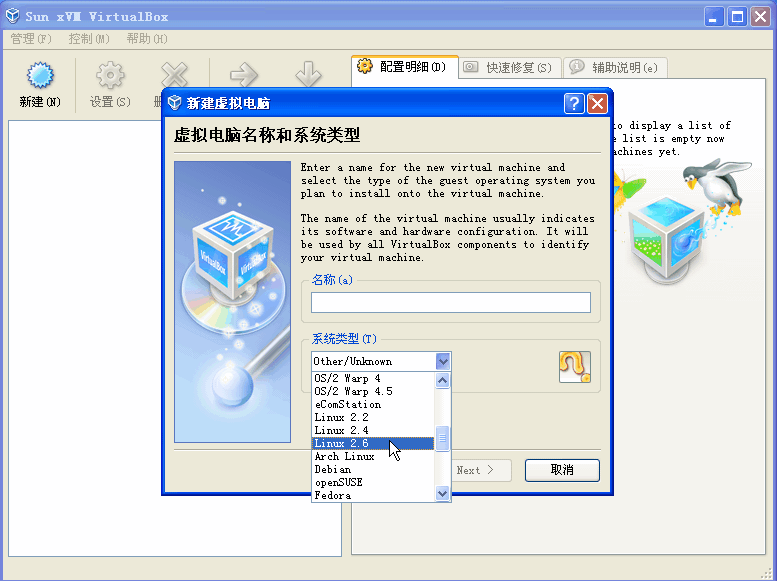Open the 管理(F) menu
Image resolution: width=777 pixels, height=581 pixels.
coord(31,39)
